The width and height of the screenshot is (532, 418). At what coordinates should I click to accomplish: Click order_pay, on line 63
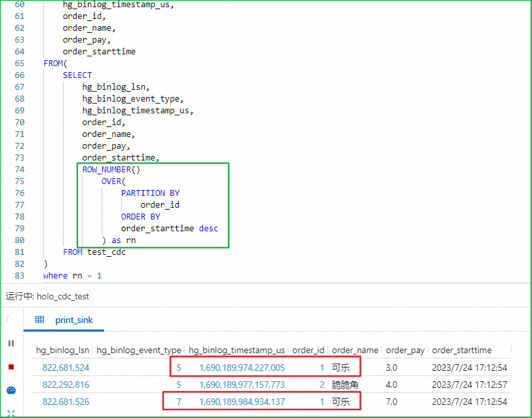point(87,40)
